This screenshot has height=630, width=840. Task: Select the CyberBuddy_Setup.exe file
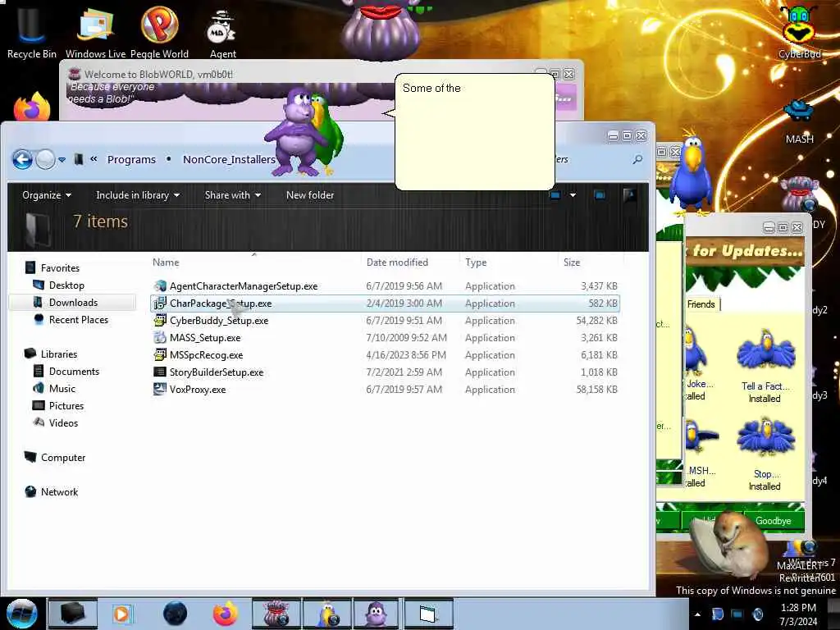click(x=386, y=321)
